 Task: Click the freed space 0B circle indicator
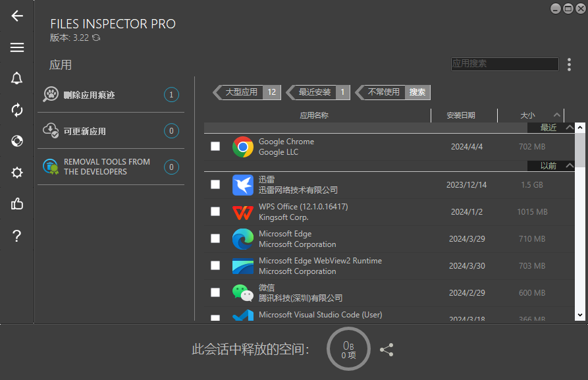(x=348, y=349)
